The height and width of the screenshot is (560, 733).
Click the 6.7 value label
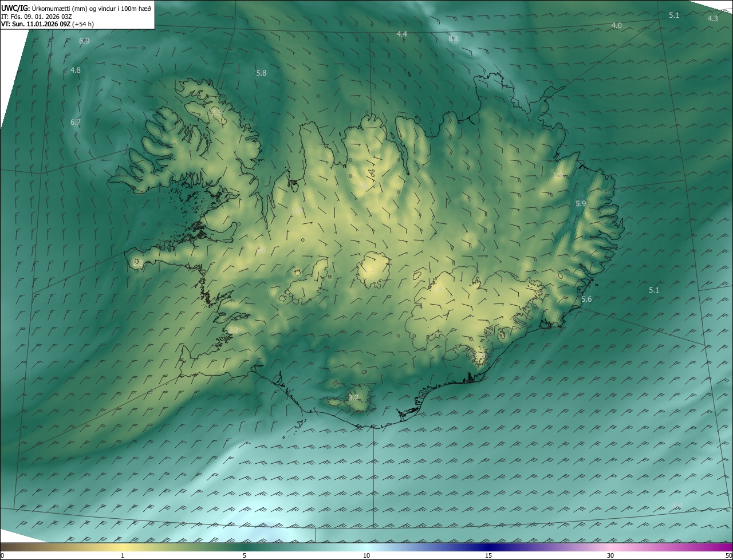76,122
